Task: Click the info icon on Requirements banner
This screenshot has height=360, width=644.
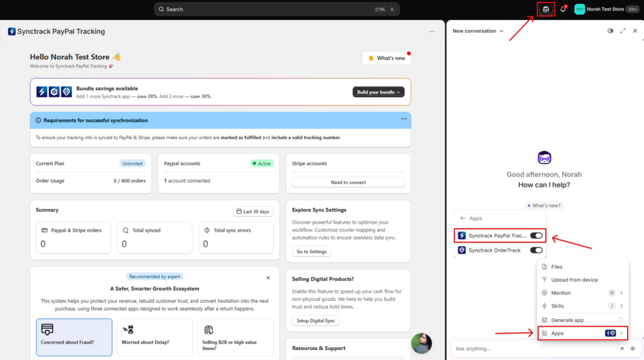Action: coord(38,120)
